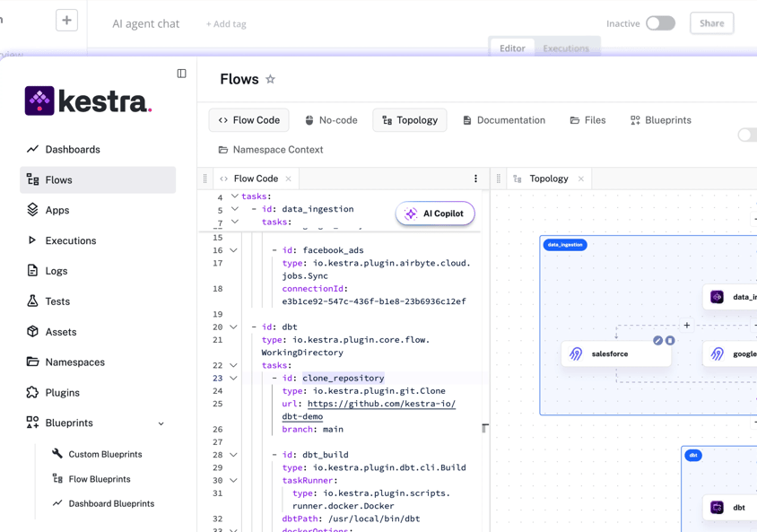757x532 pixels.
Task: Close the Topology panel tab
Action: coord(581,179)
